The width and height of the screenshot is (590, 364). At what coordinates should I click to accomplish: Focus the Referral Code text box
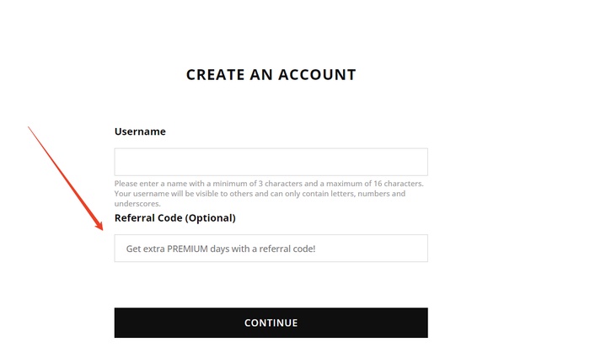(271, 249)
